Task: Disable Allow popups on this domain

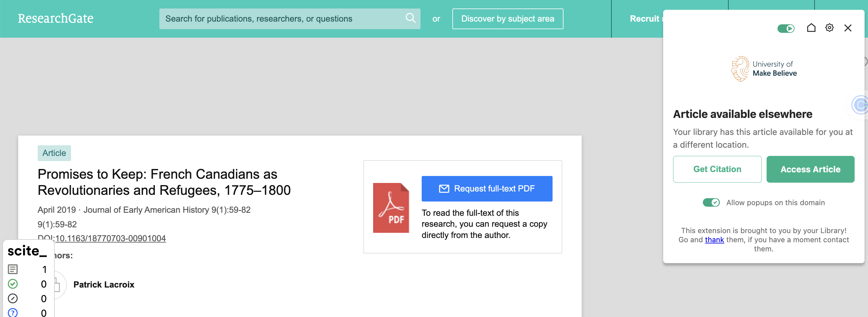Action: point(711,202)
